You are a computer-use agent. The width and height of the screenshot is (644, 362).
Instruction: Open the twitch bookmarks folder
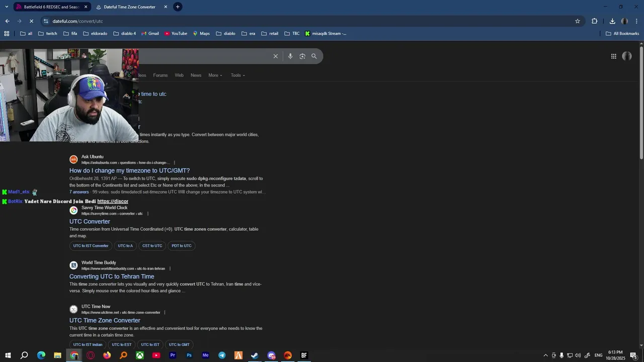pos(47,34)
